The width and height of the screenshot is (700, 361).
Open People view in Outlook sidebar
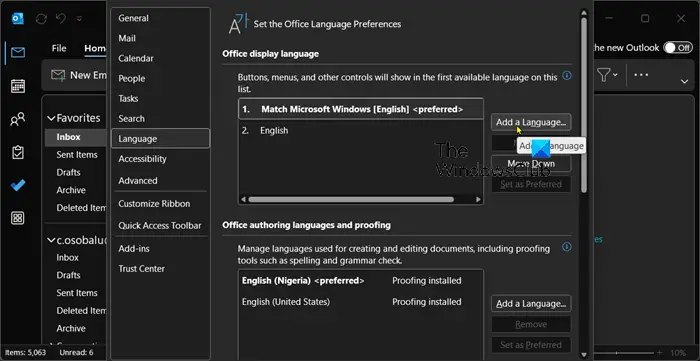pyautogui.click(x=18, y=119)
